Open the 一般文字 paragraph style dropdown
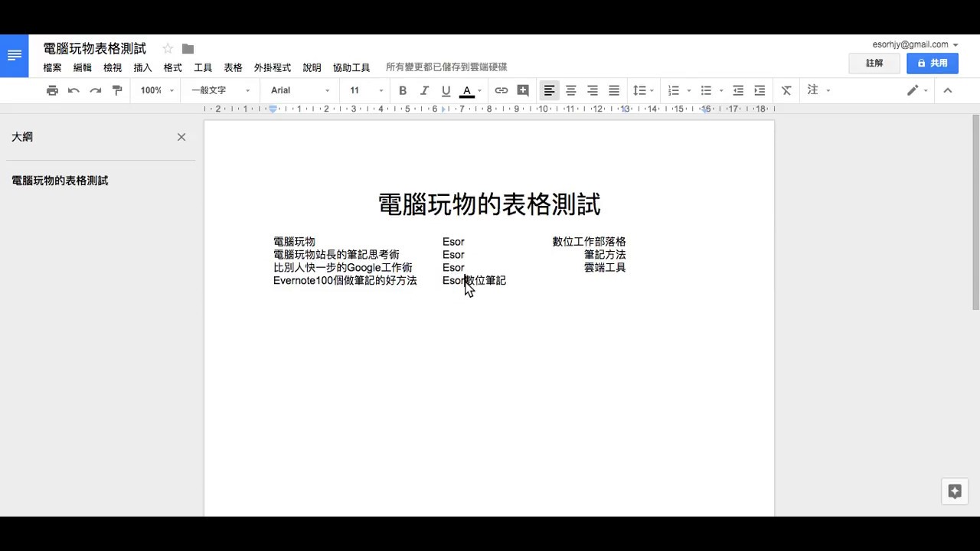 [220, 90]
